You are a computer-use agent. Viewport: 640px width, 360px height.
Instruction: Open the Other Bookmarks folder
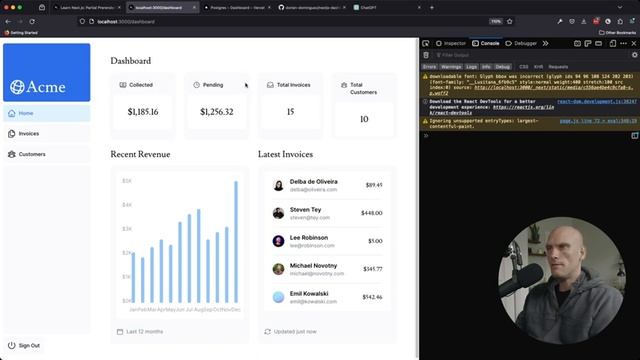point(617,33)
